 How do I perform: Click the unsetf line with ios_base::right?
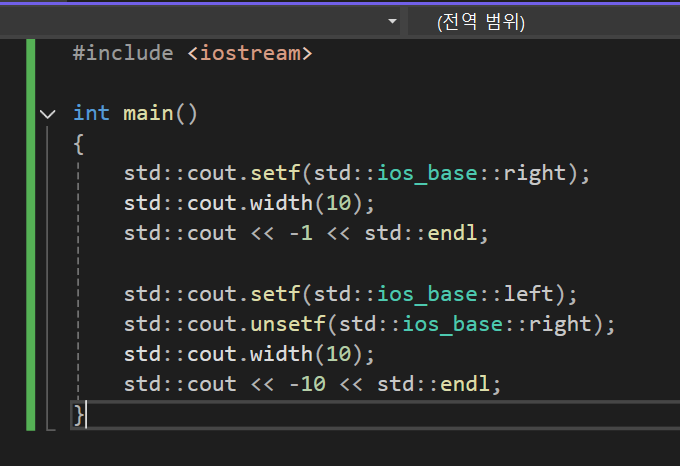369,324
